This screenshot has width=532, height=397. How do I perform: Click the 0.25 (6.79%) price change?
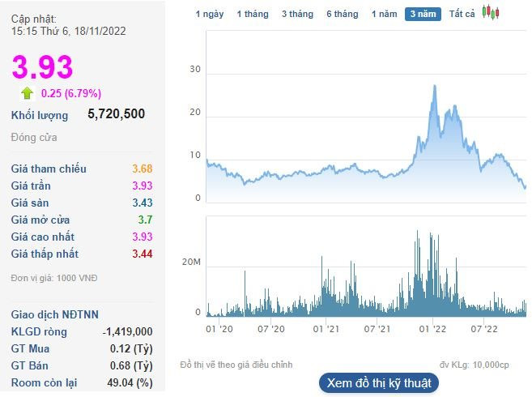pyautogui.click(x=71, y=93)
